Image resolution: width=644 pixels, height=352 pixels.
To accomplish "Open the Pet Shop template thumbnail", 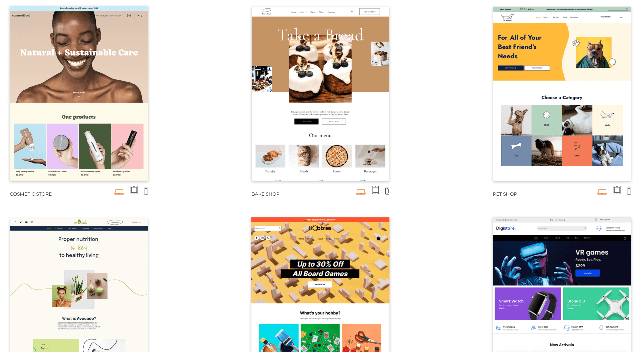I will pyautogui.click(x=562, y=93).
